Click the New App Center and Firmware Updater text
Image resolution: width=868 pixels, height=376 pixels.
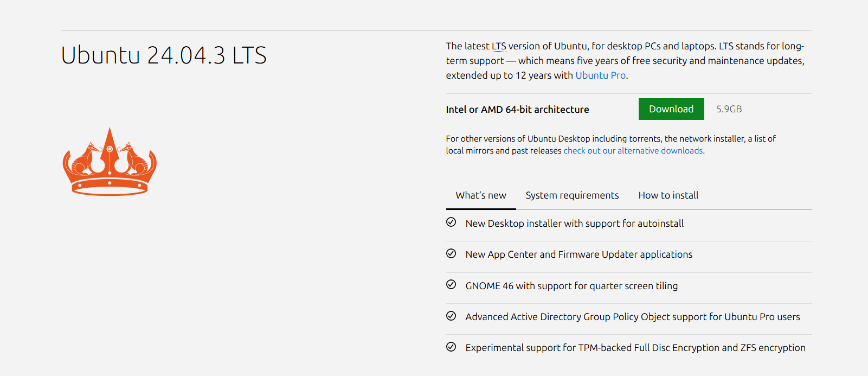(578, 254)
